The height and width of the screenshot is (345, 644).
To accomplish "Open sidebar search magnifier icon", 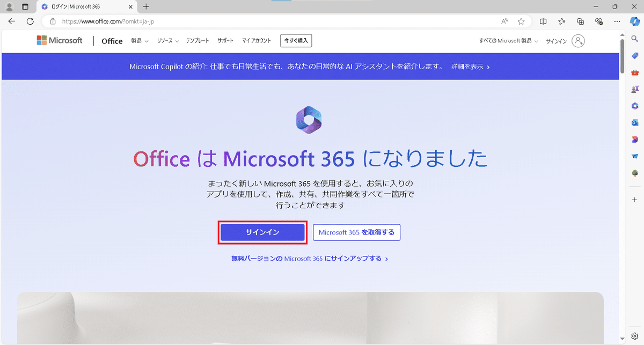I will click(635, 39).
